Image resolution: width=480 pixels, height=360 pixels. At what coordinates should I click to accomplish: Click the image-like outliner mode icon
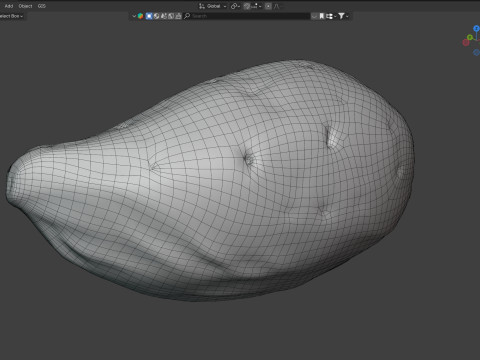[x=171, y=16]
